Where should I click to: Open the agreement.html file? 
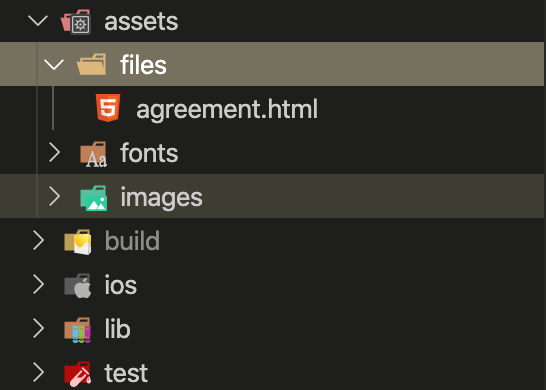point(227,109)
